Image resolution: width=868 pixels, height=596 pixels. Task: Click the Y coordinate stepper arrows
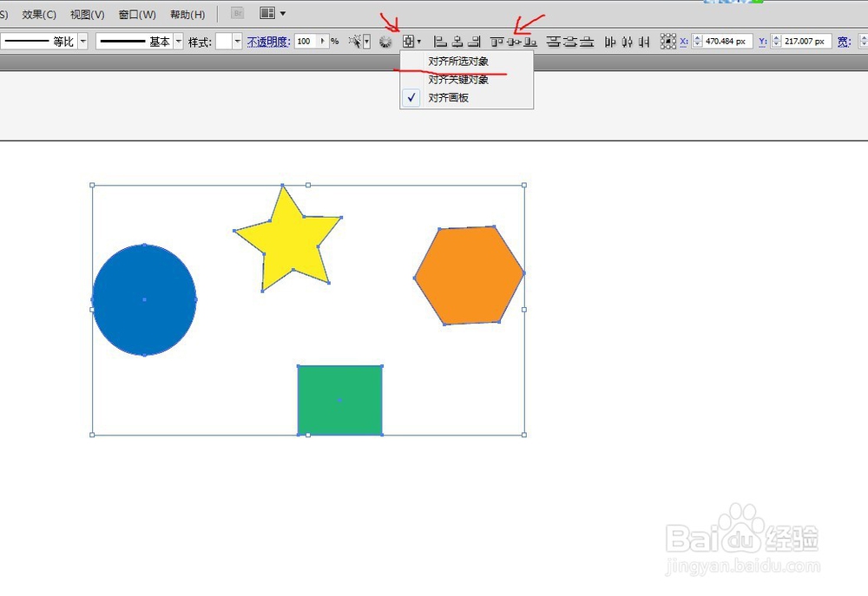(x=777, y=41)
